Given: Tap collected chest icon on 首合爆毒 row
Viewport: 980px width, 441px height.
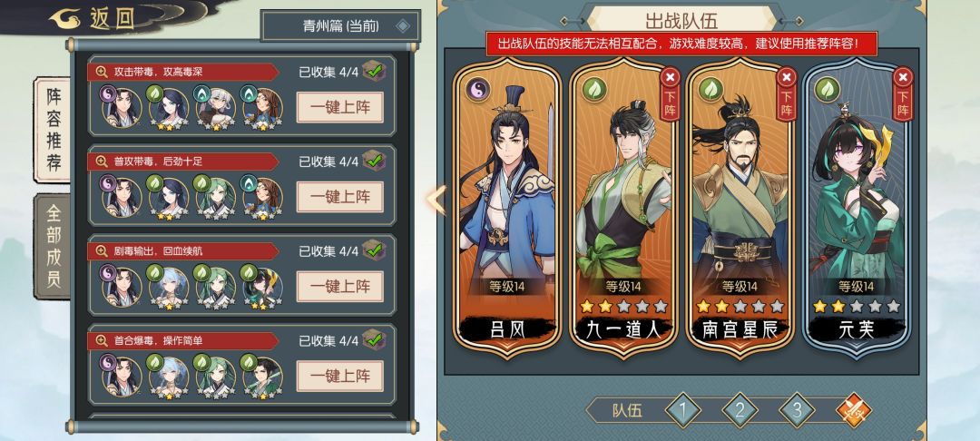Looking at the screenshot, I should 374,339.
